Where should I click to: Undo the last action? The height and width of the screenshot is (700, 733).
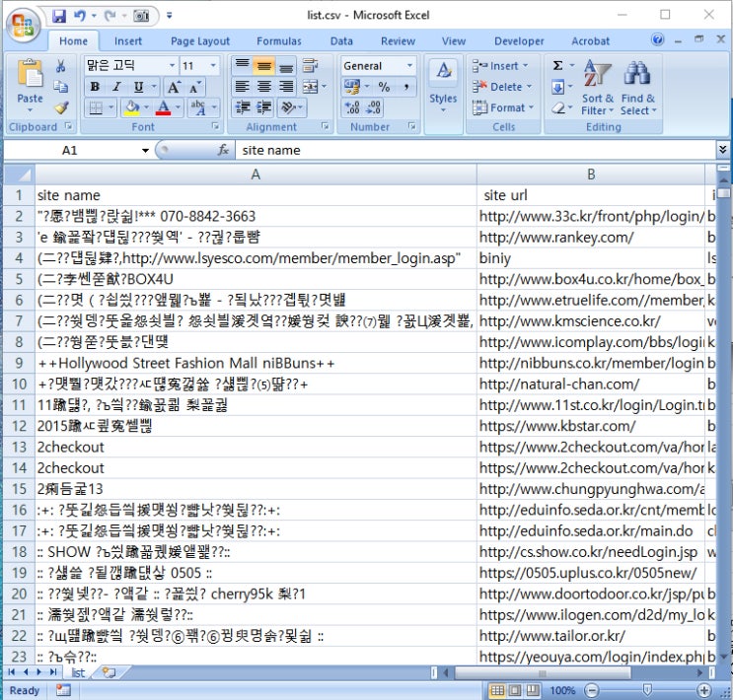pos(80,16)
